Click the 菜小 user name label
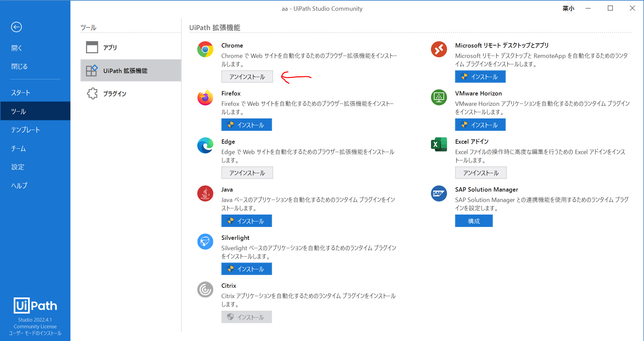644x341 pixels. 568,8
